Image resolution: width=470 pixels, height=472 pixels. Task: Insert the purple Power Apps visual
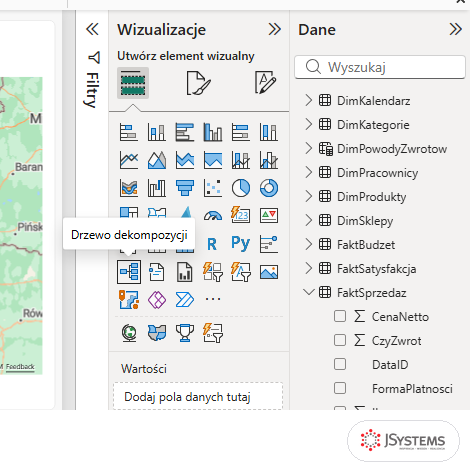(157, 300)
